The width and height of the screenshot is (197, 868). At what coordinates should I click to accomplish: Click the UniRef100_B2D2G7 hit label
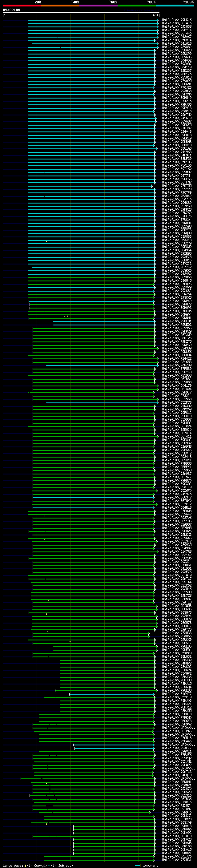click(177, 71)
